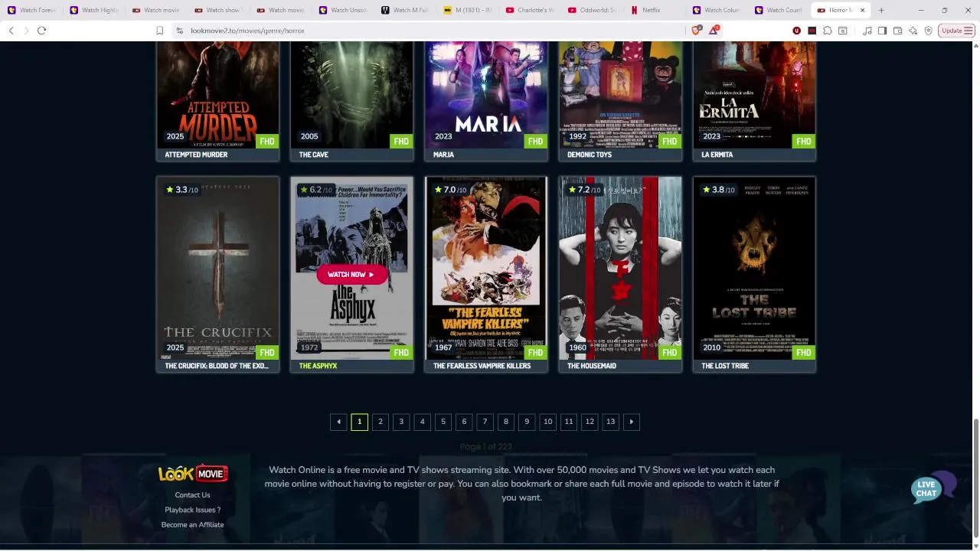Open the tab search extension icon
The image size is (980, 551).
pyautogui.click(x=843, y=31)
